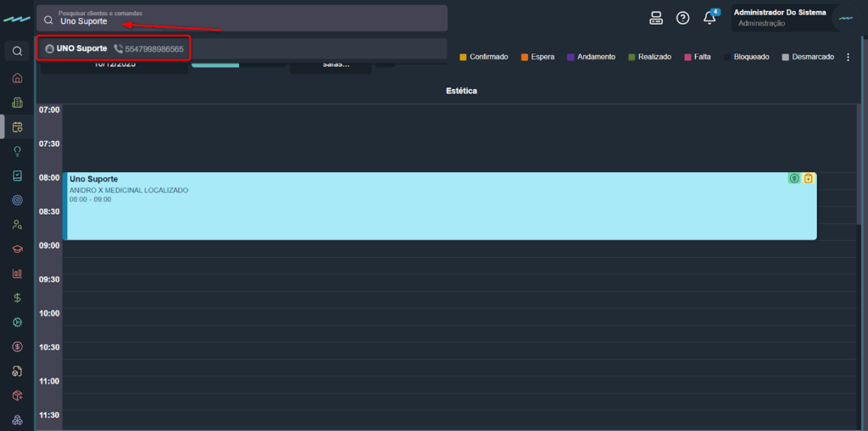Click the yellow clipboard icon on appointment
Image resolution: width=868 pixels, height=431 pixels.
click(809, 178)
